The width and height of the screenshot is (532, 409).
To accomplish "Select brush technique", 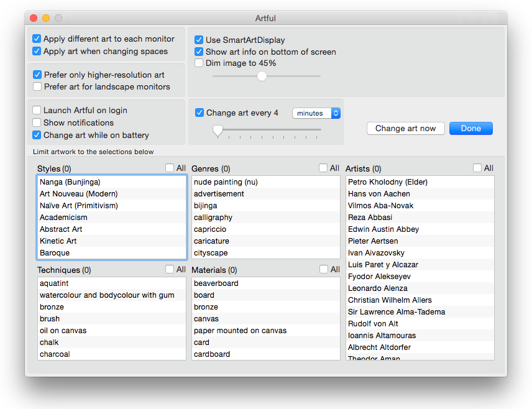I will click(112, 319).
